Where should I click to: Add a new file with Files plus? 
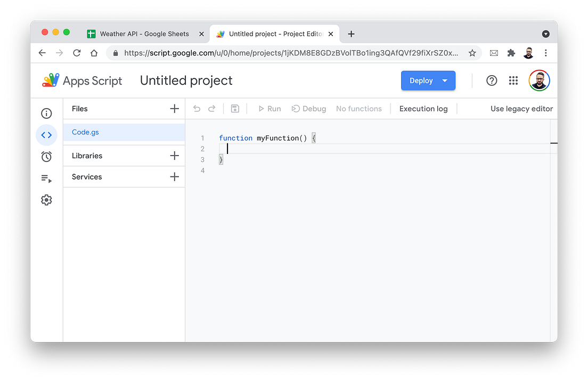click(x=174, y=109)
